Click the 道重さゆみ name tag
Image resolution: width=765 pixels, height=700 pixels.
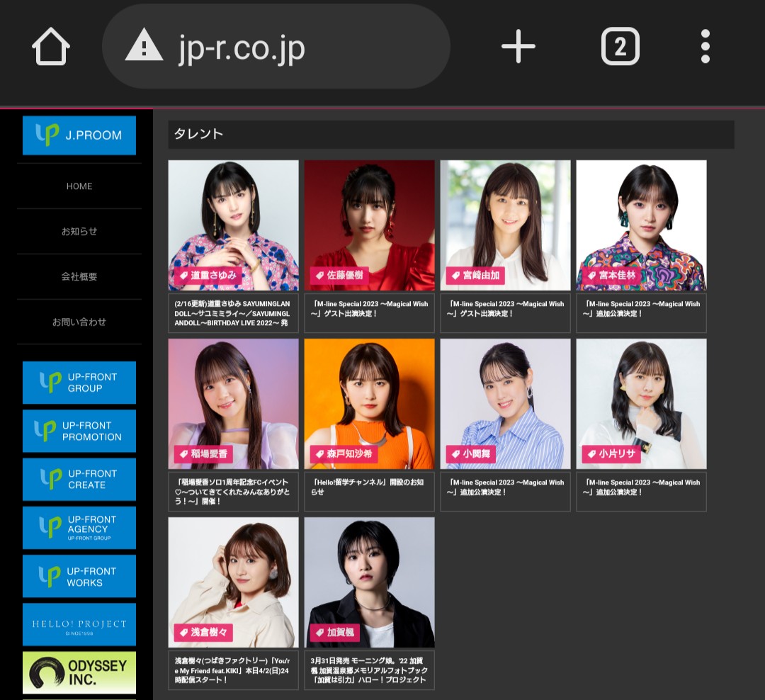tap(208, 276)
